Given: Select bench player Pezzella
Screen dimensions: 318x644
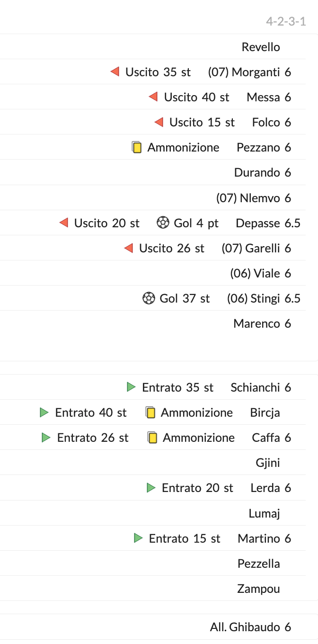Looking at the screenshot, I should coord(258,563).
